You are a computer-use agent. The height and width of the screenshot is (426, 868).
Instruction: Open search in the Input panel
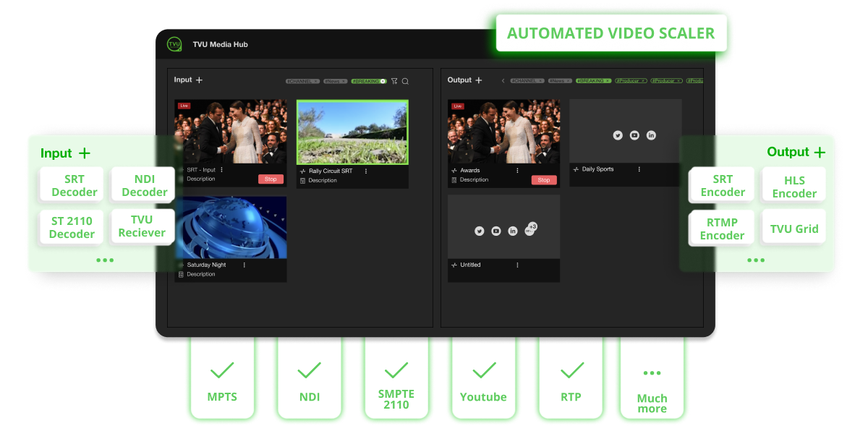405,81
